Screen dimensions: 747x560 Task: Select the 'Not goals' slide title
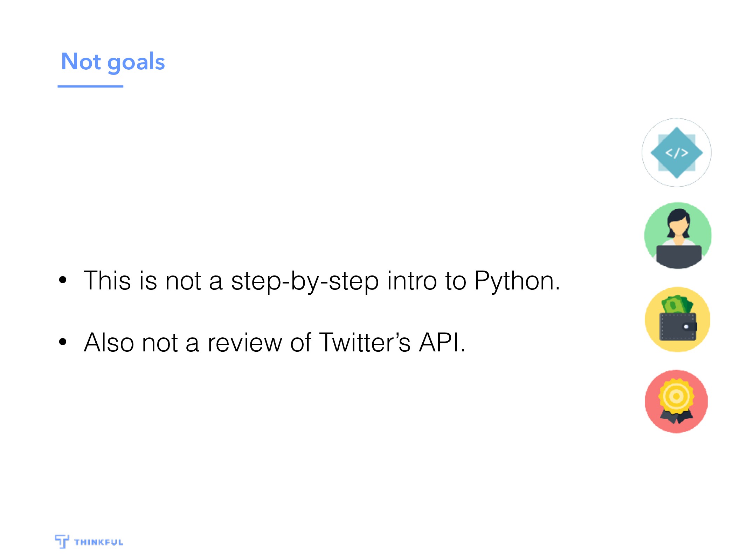(113, 62)
